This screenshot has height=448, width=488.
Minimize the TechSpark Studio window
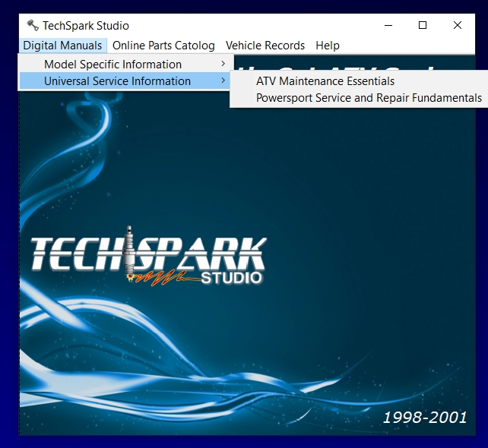click(x=388, y=25)
